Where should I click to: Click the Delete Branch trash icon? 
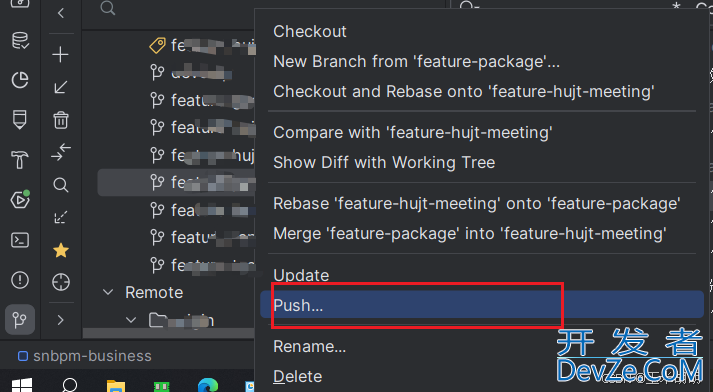61,120
